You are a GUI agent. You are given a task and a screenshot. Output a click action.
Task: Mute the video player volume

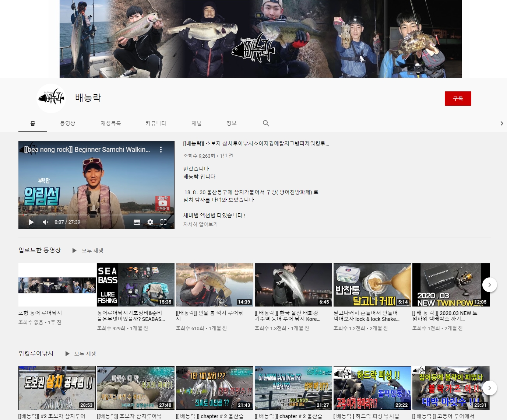point(45,222)
